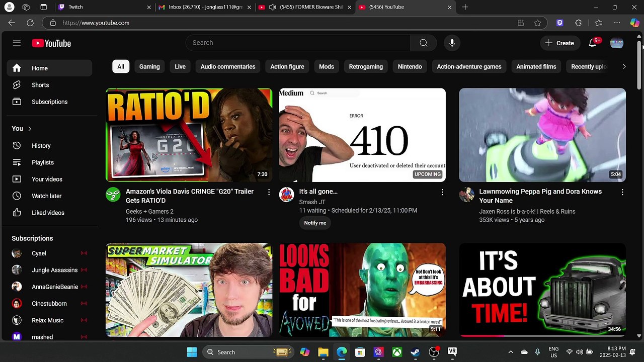The width and height of the screenshot is (644, 362).
Task: Open Cinestubborn subscription channel
Action: point(49,304)
